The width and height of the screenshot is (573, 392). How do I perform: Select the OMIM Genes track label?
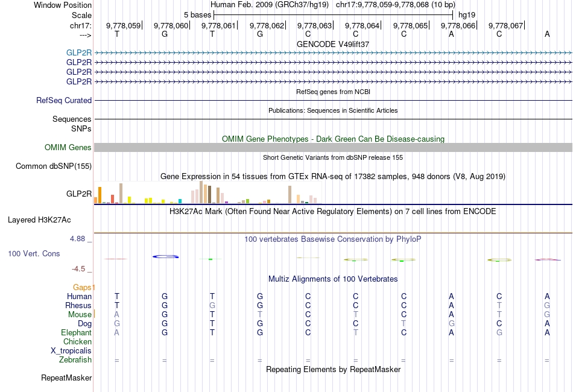68,147
